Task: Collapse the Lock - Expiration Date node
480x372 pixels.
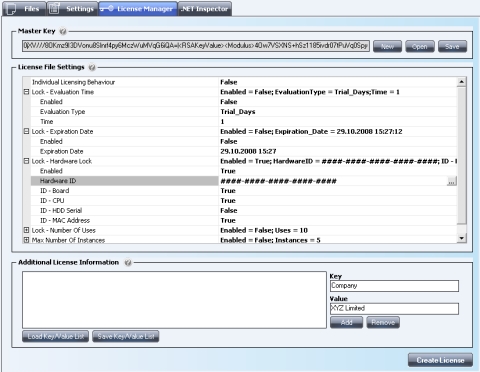Action: (27, 131)
